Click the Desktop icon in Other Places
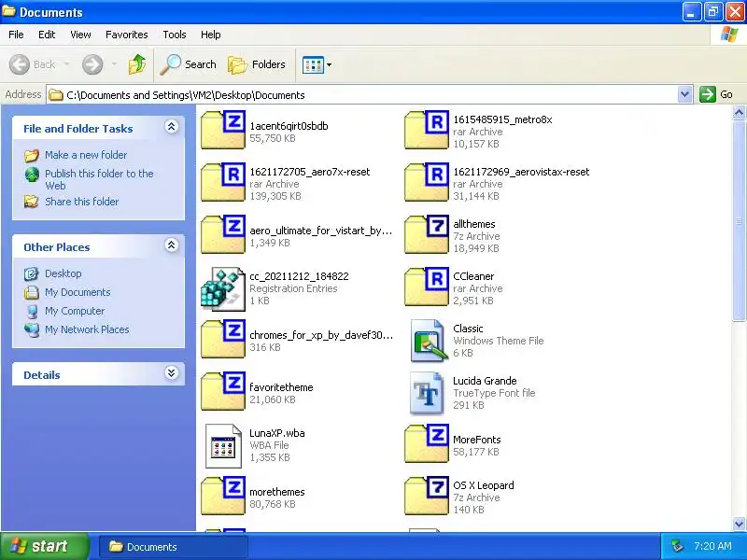Image resolution: width=747 pixels, height=560 pixels. pos(32,273)
